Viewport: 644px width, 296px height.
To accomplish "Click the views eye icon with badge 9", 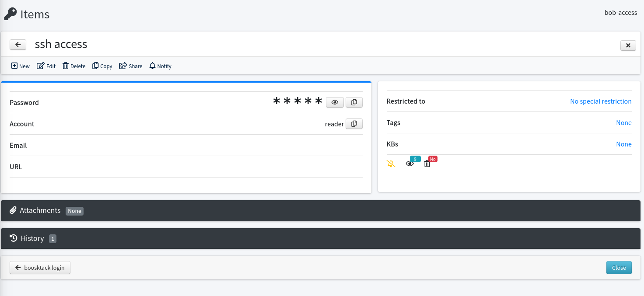I will (x=410, y=164).
